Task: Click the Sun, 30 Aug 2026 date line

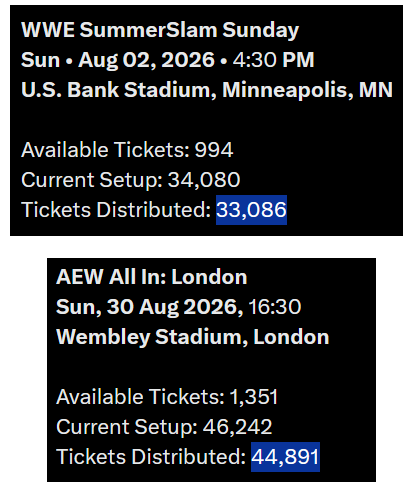Action: click(179, 307)
